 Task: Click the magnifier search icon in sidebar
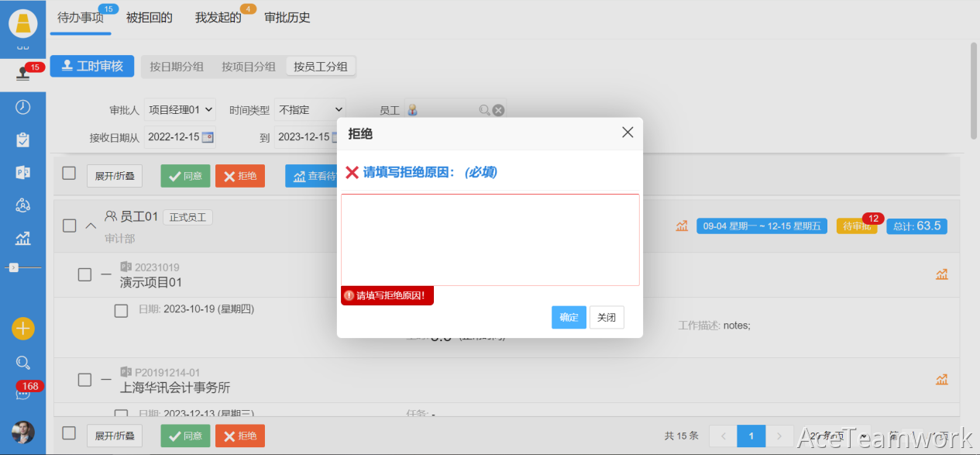[22, 362]
